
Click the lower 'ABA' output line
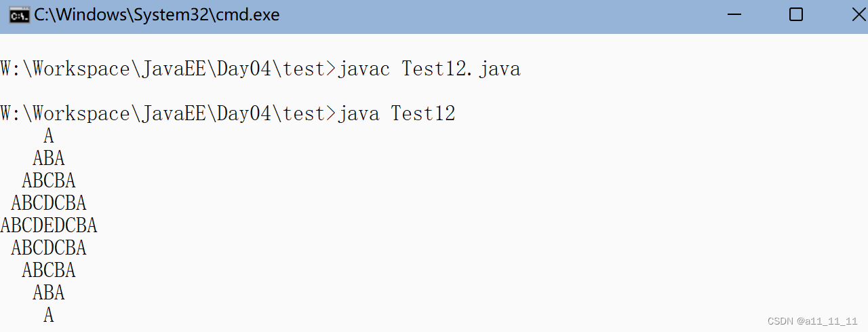tap(49, 293)
